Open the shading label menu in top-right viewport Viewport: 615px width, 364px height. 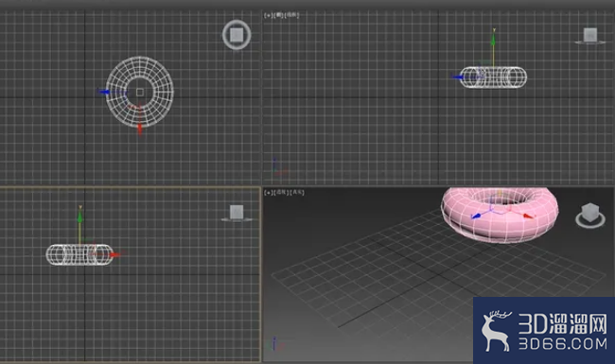point(292,15)
